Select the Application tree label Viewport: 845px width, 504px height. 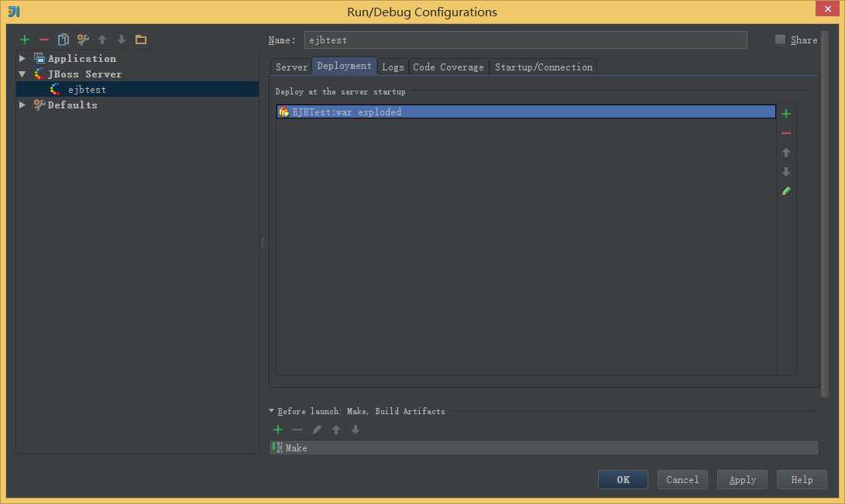click(x=82, y=58)
